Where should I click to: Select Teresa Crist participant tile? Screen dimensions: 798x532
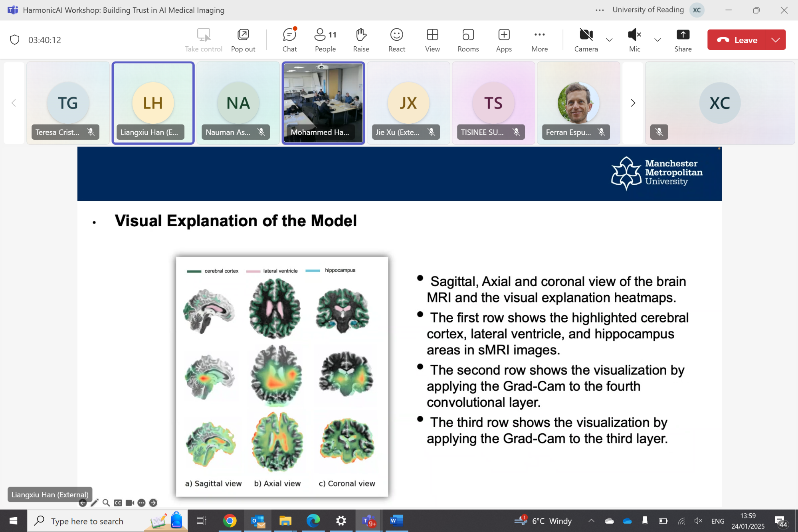click(68, 103)
